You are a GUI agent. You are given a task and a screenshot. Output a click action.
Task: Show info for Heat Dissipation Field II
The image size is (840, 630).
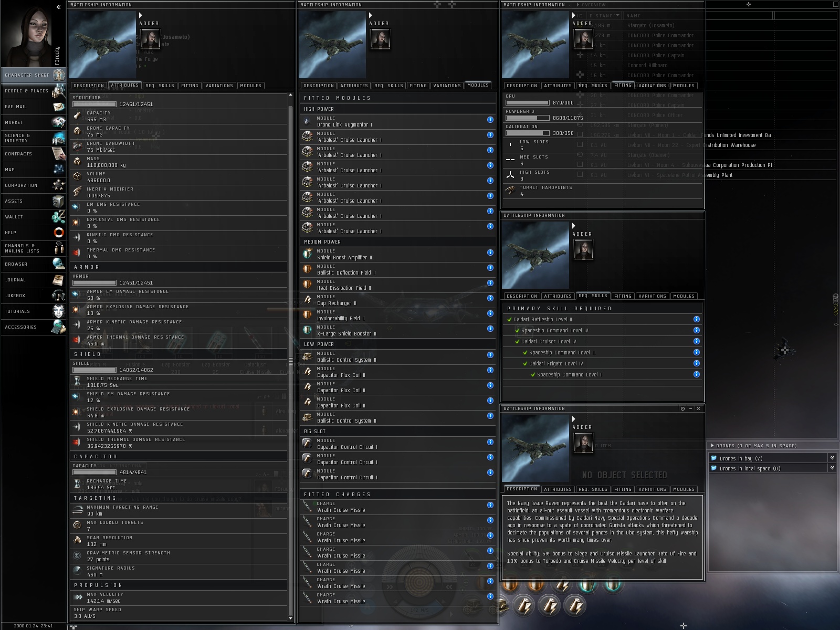(x=490, y=283)
